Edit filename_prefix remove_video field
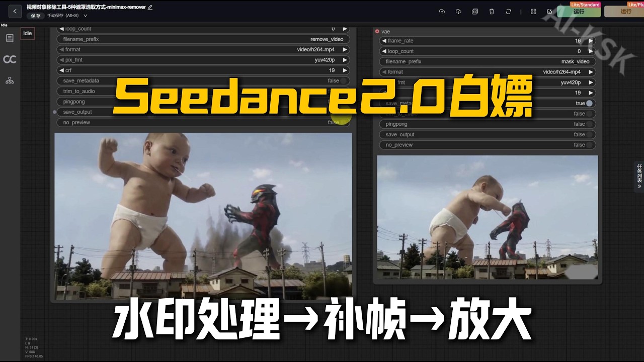This screenshot has width=644, height=362. [203, 39]
